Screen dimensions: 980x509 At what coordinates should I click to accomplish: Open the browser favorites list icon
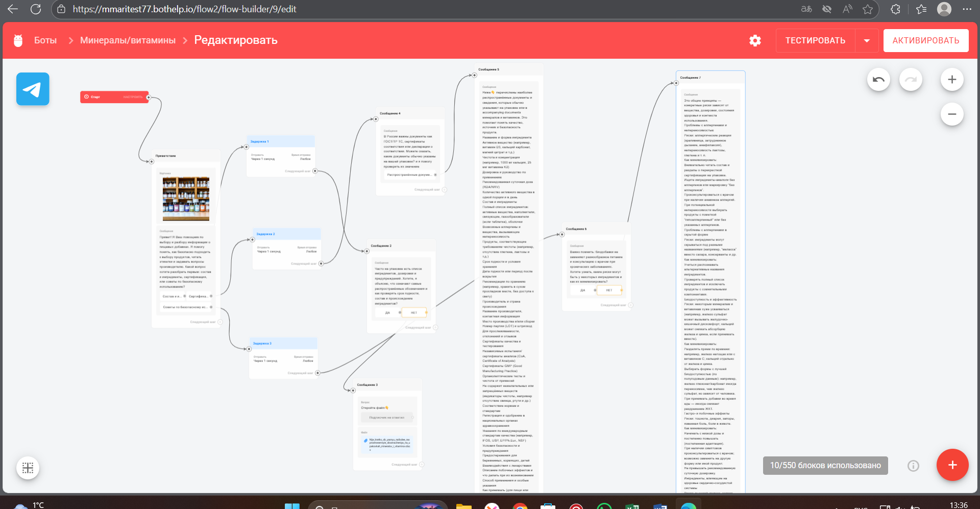point(921,9)
